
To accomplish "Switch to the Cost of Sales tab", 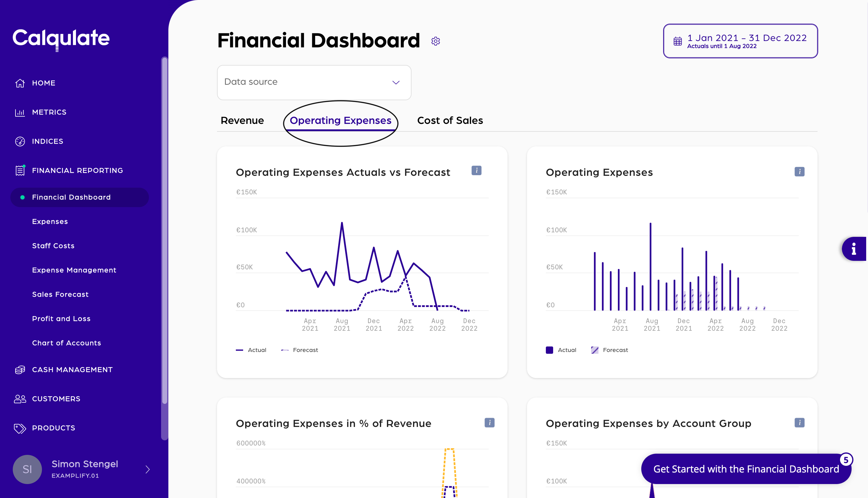I will click(x=450, y=120).
